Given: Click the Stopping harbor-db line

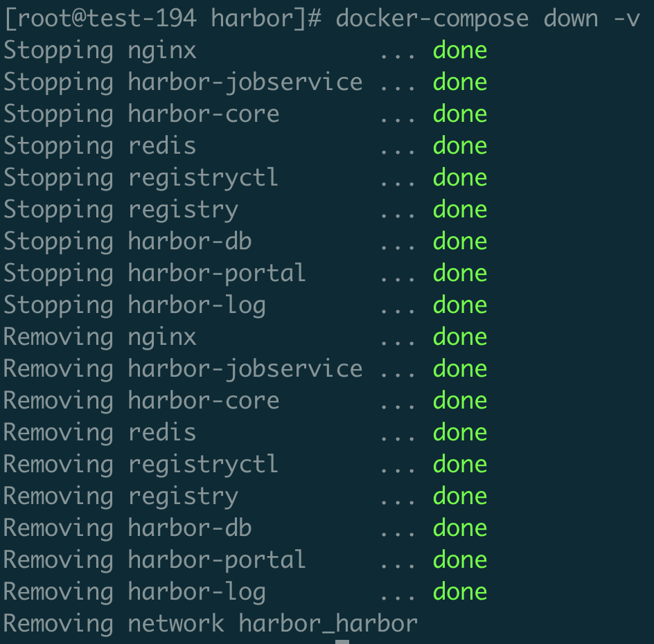Looking at the screenshot, I should 245,242.
